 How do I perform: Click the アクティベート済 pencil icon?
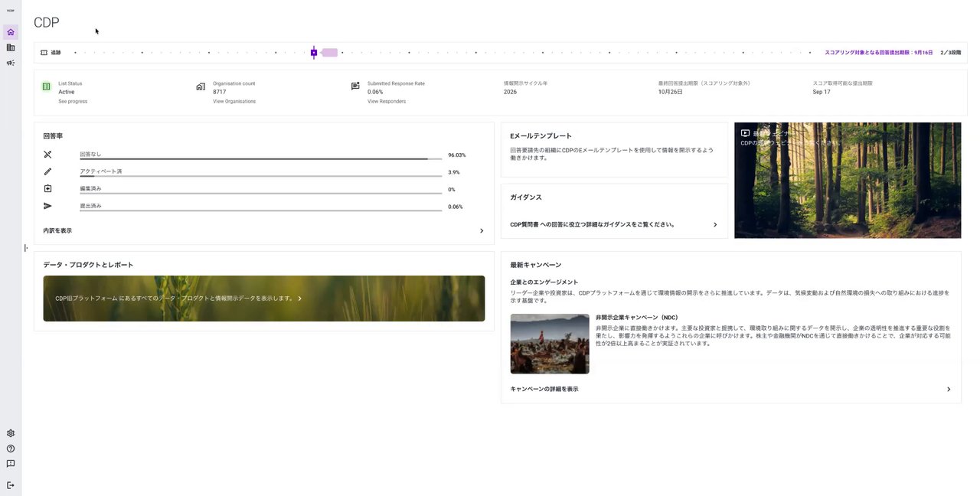47,171
